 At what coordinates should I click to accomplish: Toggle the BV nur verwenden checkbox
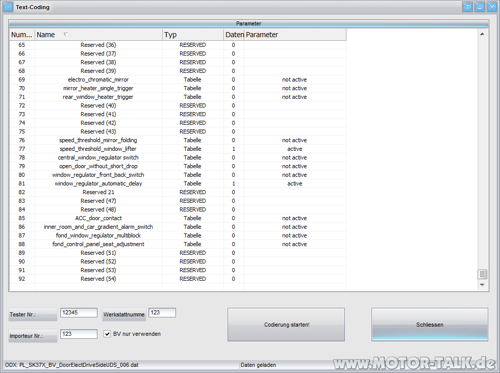point(107,334)
